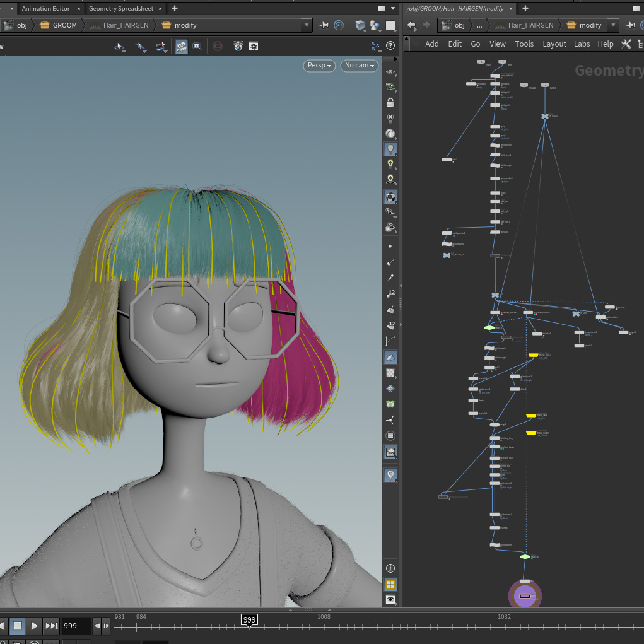Click the green construction plane icon
This screenshot has width=644, height=644.
(x=390, y=86)
